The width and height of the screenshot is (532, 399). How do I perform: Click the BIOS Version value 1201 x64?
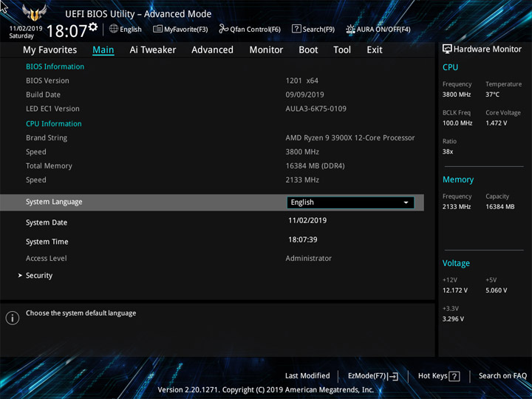[302, 81]
